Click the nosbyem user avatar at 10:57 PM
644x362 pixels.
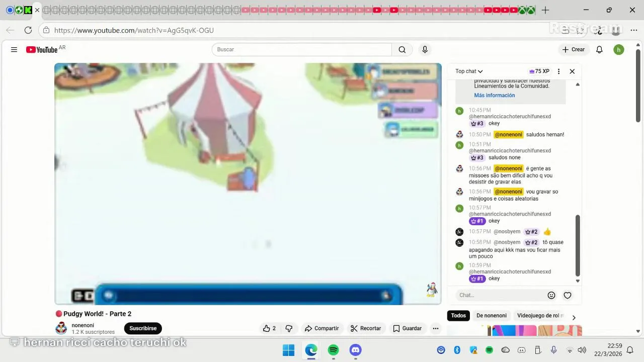tap(459, 232)
